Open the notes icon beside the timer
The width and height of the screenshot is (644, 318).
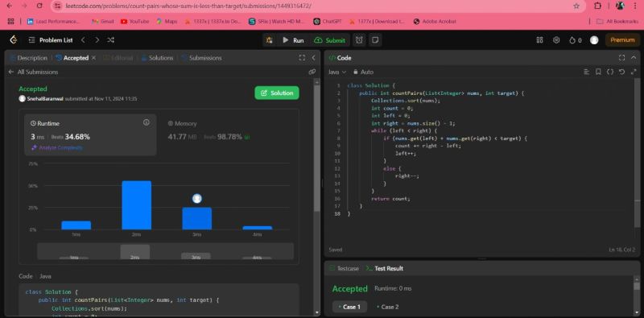pos(374,40)
